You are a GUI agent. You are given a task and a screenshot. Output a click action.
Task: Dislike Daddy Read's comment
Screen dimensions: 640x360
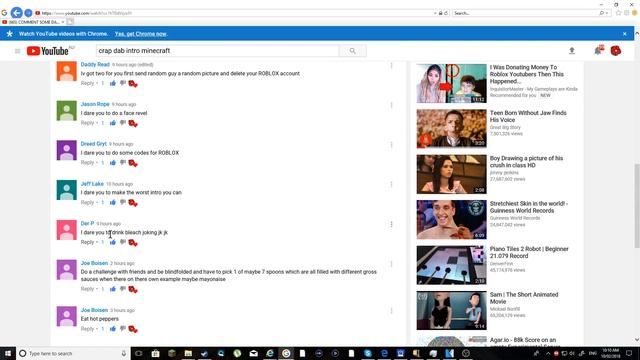[x=123, y=83]
